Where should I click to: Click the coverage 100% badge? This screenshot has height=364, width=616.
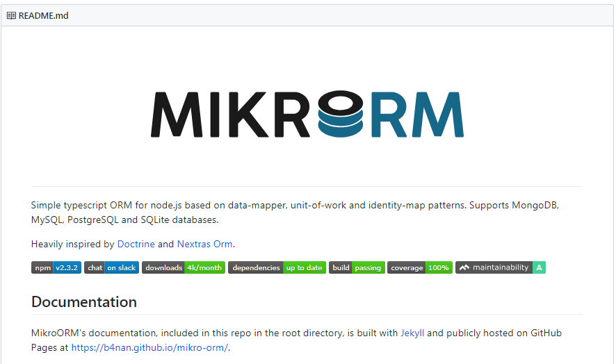tap(420, 268)
